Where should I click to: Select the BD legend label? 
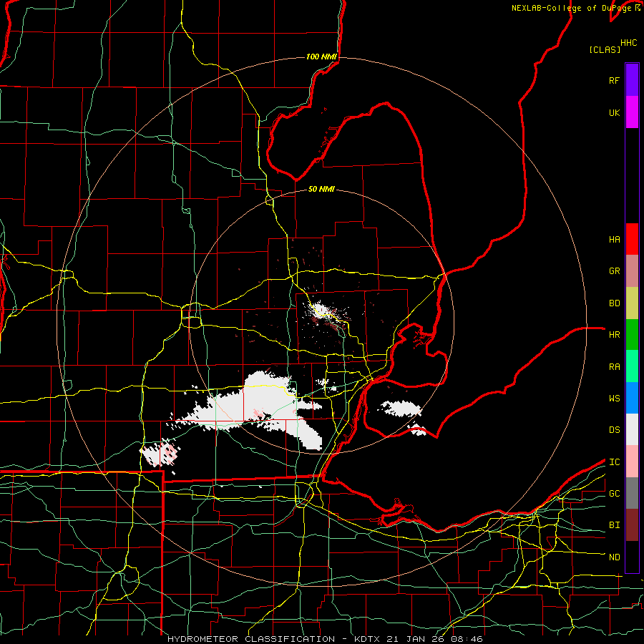tap(614, 303)
